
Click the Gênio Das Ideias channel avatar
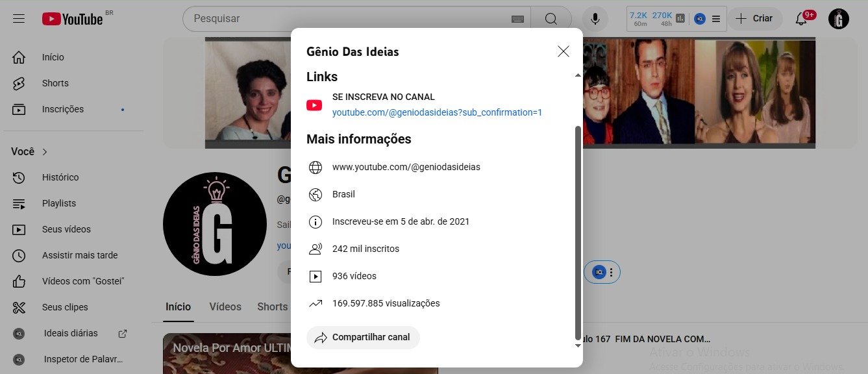pyautogui.click(x=214, y=224)
